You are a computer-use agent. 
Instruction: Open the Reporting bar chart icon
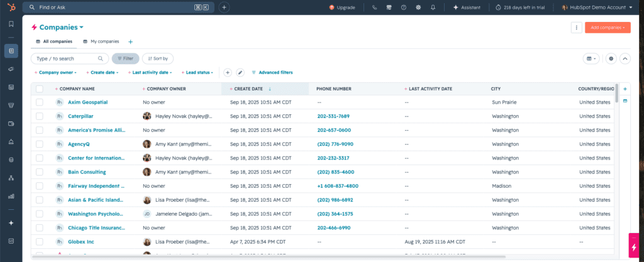click(x=11, y=196)
